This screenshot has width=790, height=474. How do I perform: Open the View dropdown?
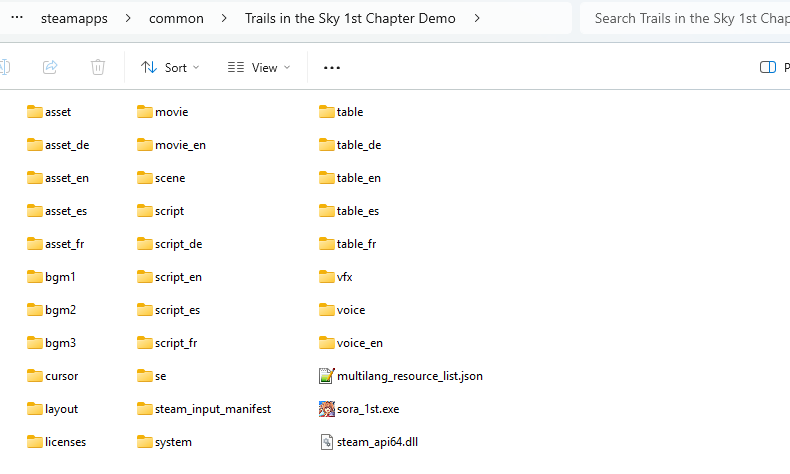[259, 67]
